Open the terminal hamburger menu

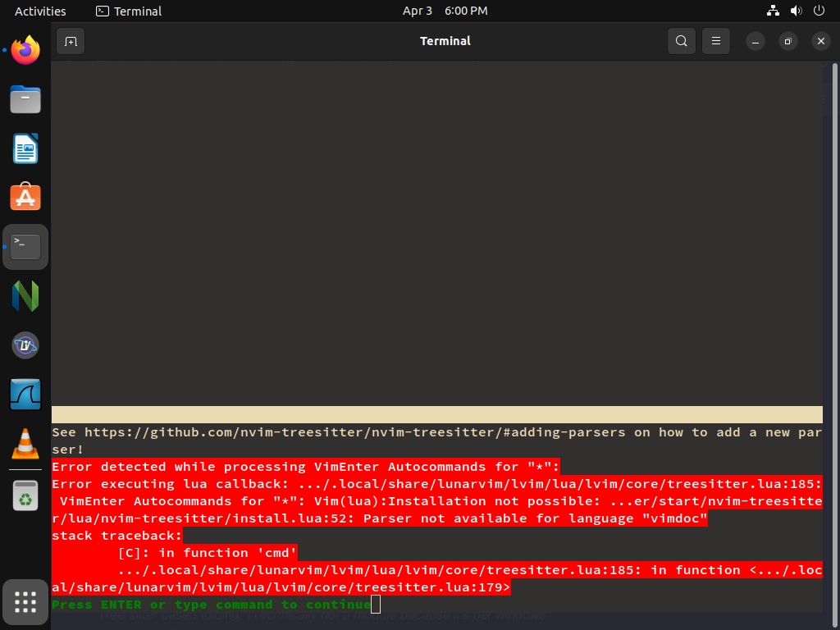pos(716,41)
